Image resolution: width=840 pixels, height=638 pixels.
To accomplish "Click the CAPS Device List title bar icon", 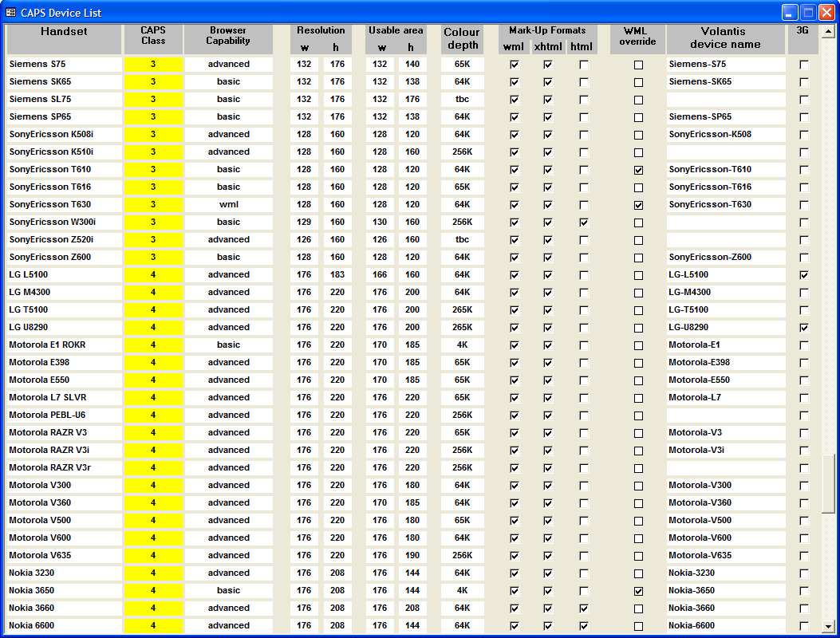I will (x=10, y=13).
